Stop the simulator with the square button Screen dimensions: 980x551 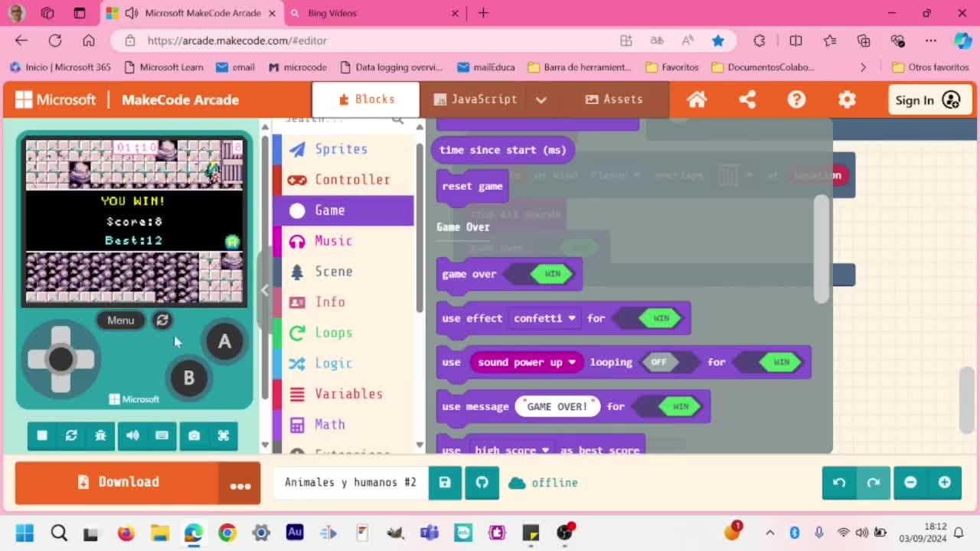coord(42,435)
